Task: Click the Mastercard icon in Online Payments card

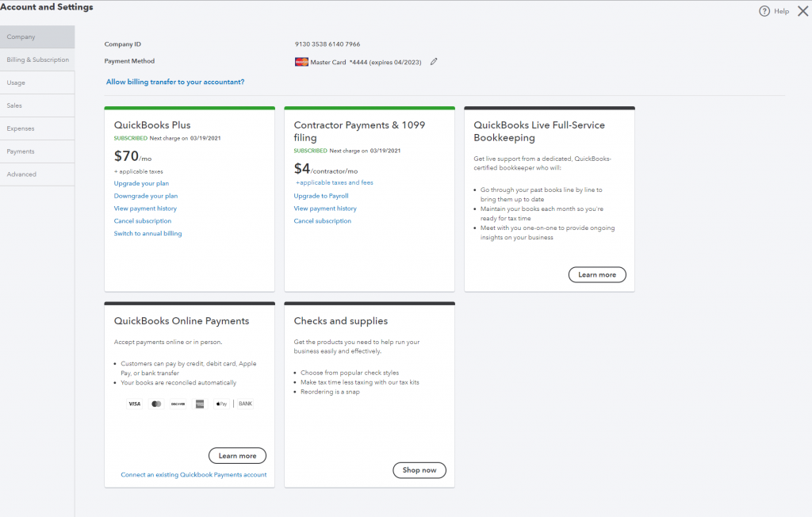Action: [x=156, y=404]
